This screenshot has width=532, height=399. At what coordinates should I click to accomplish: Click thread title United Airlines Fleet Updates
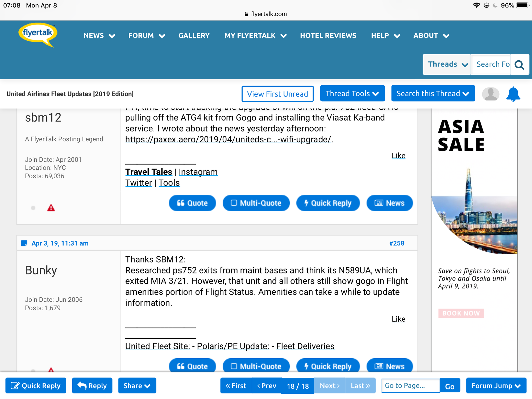(x=70, y=94)
